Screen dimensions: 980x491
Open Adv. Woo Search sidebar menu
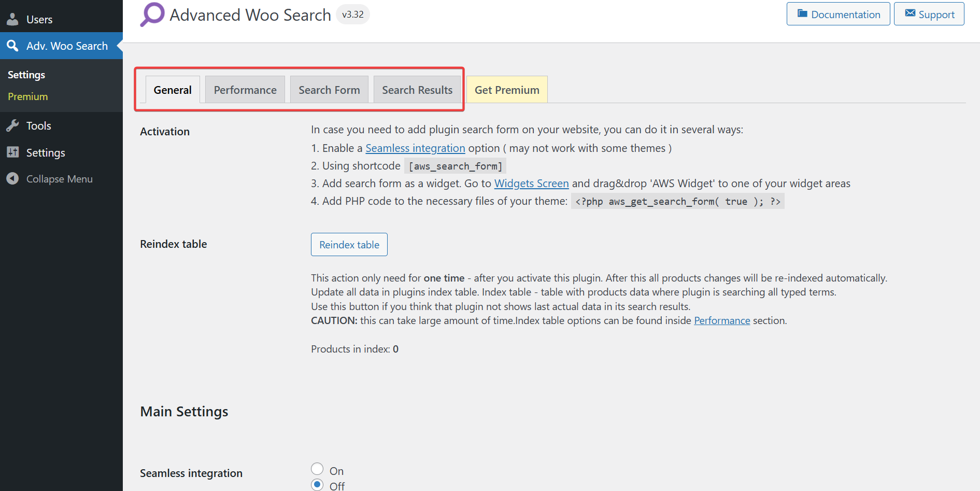point(61,46)
